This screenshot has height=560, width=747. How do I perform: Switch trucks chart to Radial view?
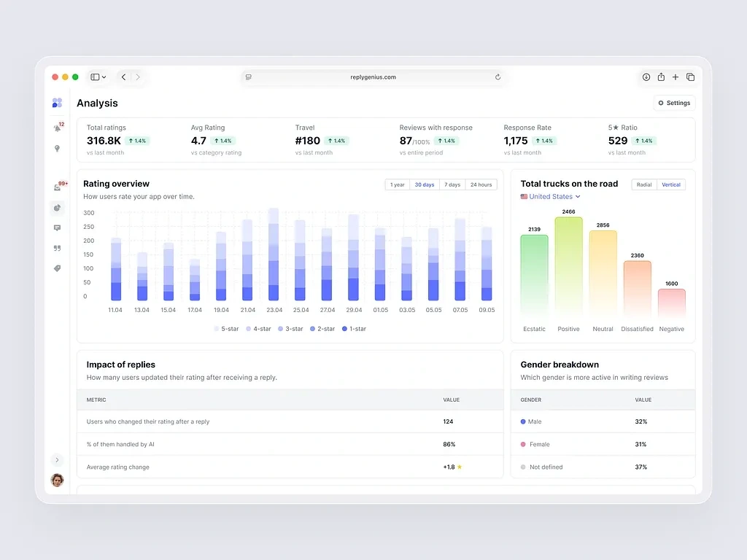pyautogui.click(x=644, y=184)
